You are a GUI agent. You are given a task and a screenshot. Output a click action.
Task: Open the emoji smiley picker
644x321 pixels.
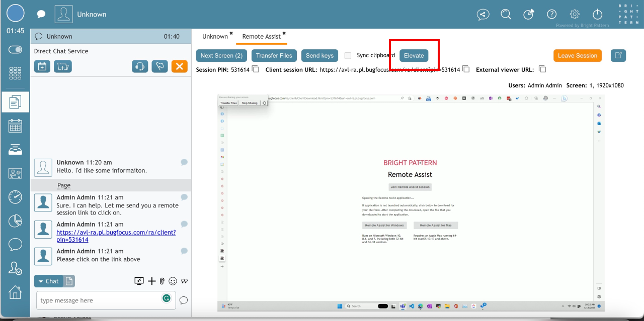173,281
